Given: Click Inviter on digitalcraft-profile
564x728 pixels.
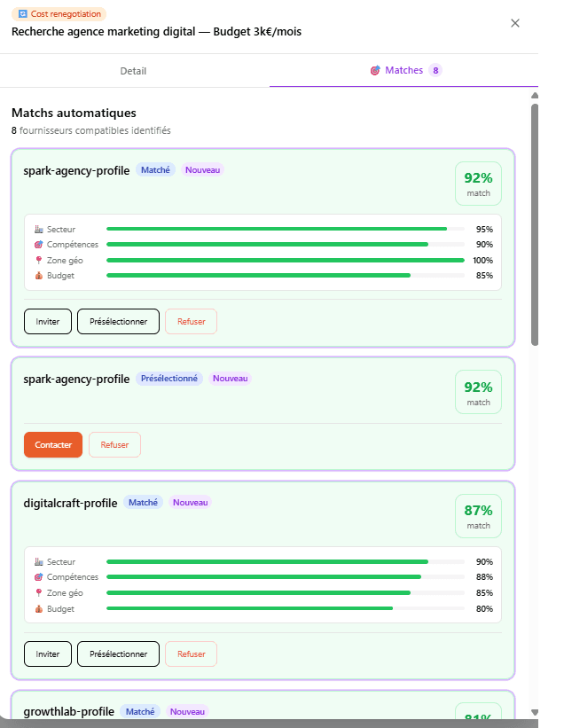Looking at the screenshot, I should coord(48,654).
